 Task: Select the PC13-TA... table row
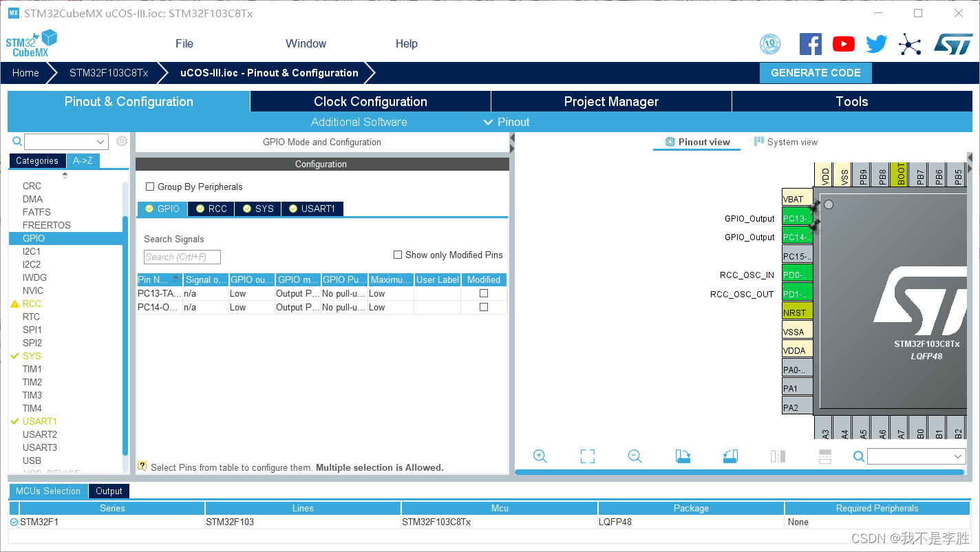pos(322,293)
